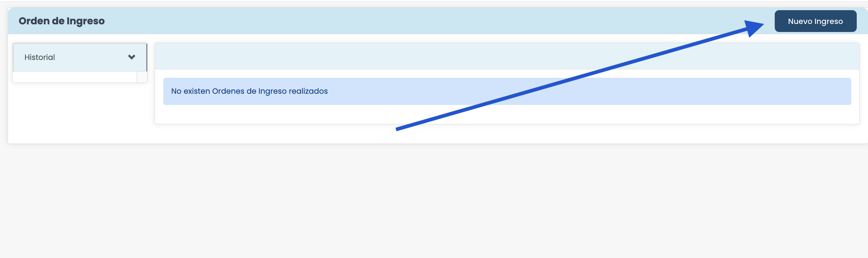Click the white card space beneath the Historial panel
This screenshot has width=868, height=258.
point(80,113)
